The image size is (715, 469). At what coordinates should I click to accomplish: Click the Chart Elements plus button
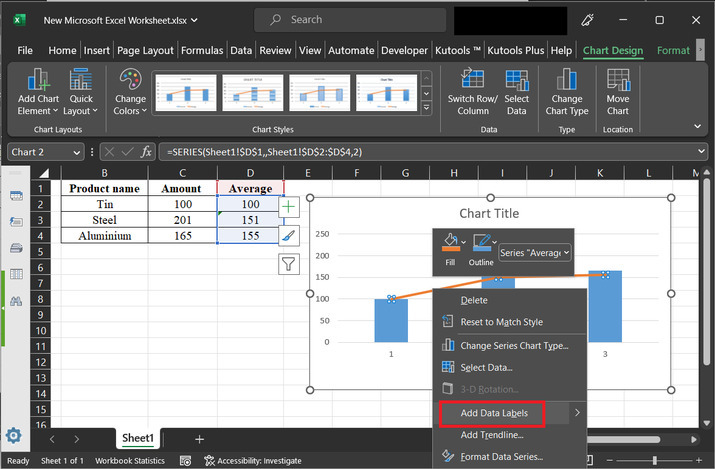(289, 206)
